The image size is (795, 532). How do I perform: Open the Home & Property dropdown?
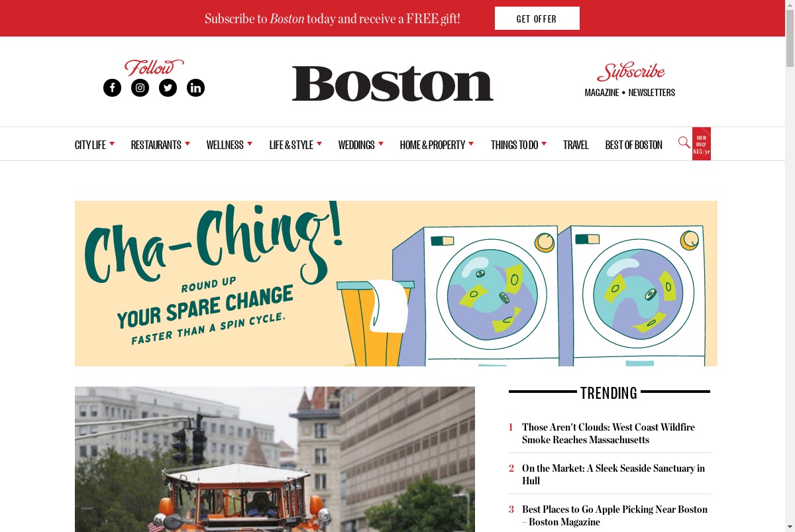(437, 144)
